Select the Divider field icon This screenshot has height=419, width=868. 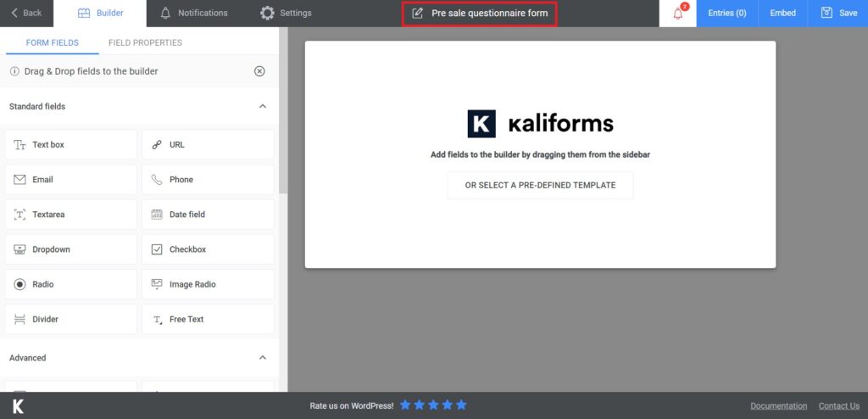[20, 319]
